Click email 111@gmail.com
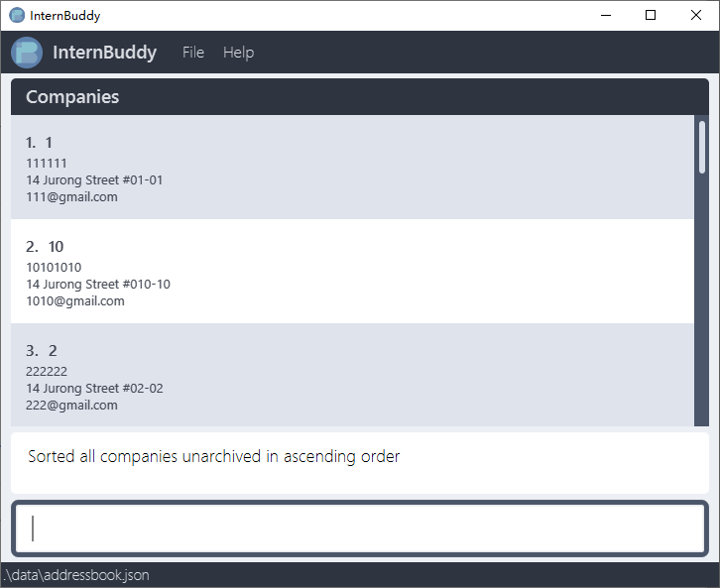Viewport: 720px width, 588px height. pyautogui.click(x=71, y=197)
